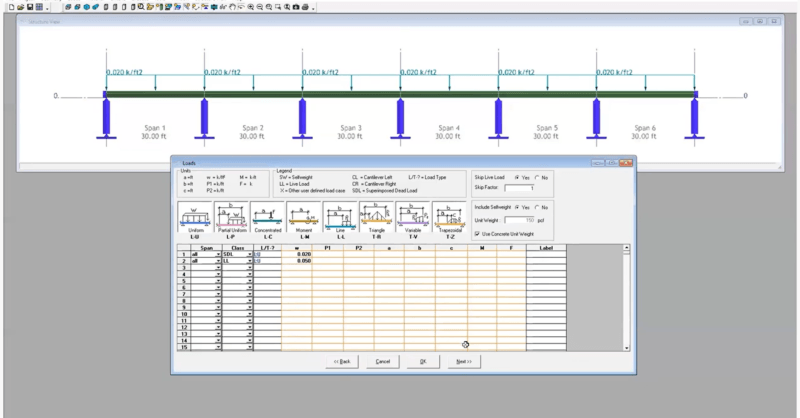Toggle Use Concrete Unit Weight checkbox
The height and width of the screenshot is (418, 800).
tap(477, 233)
